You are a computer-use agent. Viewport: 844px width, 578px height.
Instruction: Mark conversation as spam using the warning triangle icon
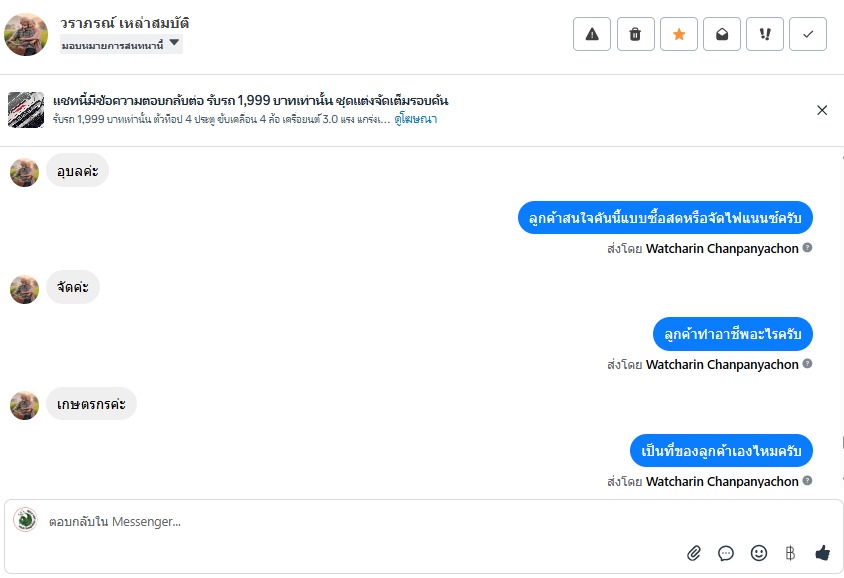pos(592,34)
